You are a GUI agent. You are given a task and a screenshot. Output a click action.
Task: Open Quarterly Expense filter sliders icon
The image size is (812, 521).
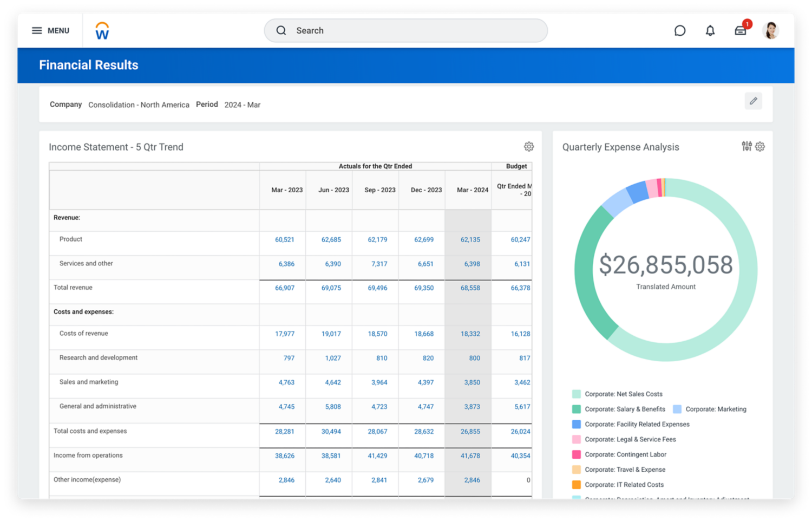[x=746, y=146]
